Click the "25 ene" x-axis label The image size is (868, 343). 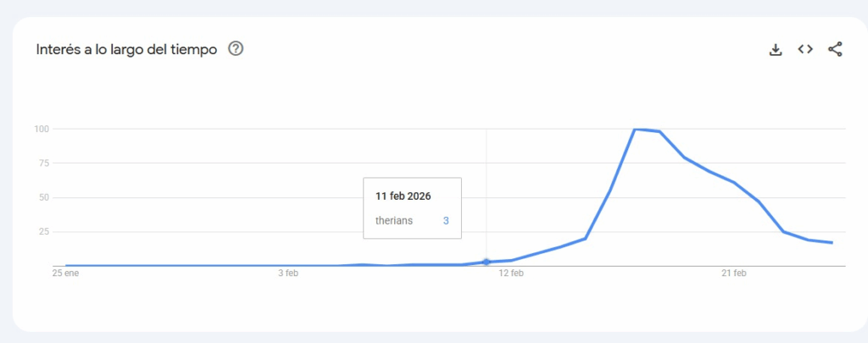tap(65, 274)
